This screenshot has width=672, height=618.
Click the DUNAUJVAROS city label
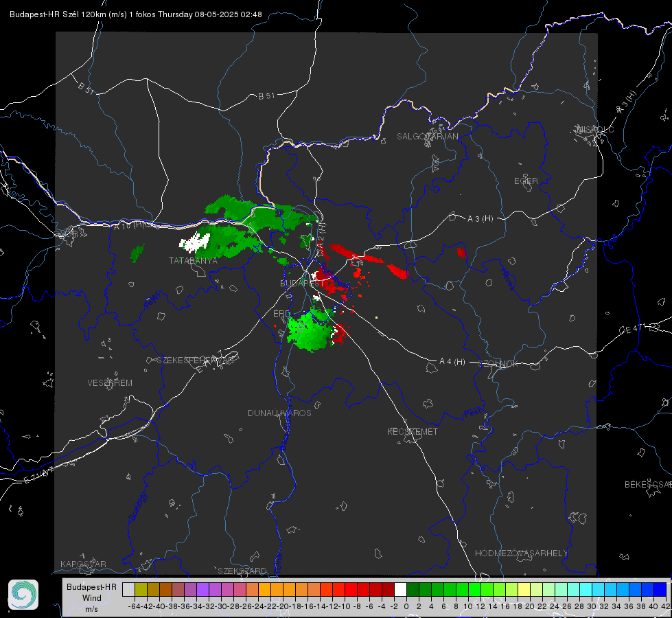pyautogui.click(x=279, y=413)
